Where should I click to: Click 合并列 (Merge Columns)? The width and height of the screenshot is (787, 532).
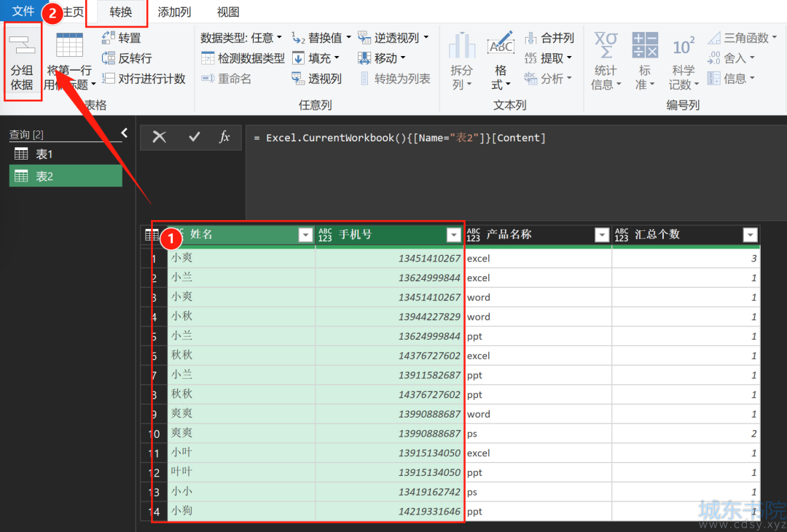pyautogui.click(x=549, y=38)
